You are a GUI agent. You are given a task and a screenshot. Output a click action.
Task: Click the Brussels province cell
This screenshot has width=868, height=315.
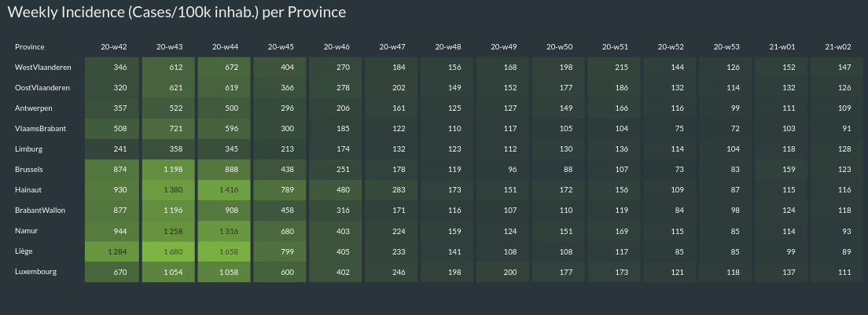tap(29, 170)
